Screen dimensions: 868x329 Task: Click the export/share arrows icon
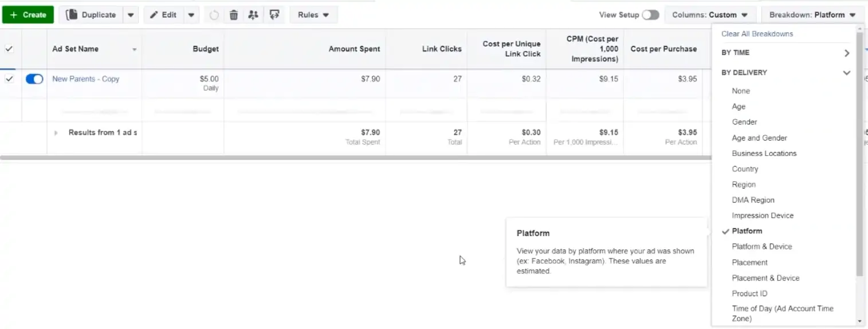pyautogui.click(x=274, y=15)
